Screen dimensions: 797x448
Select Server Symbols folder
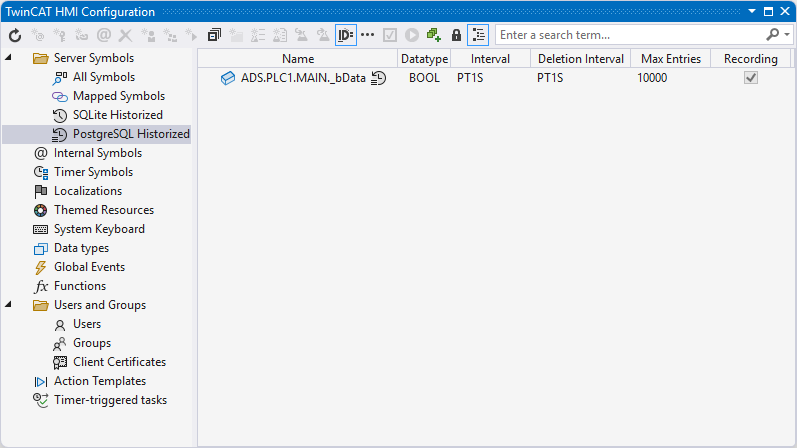[94, 58]
